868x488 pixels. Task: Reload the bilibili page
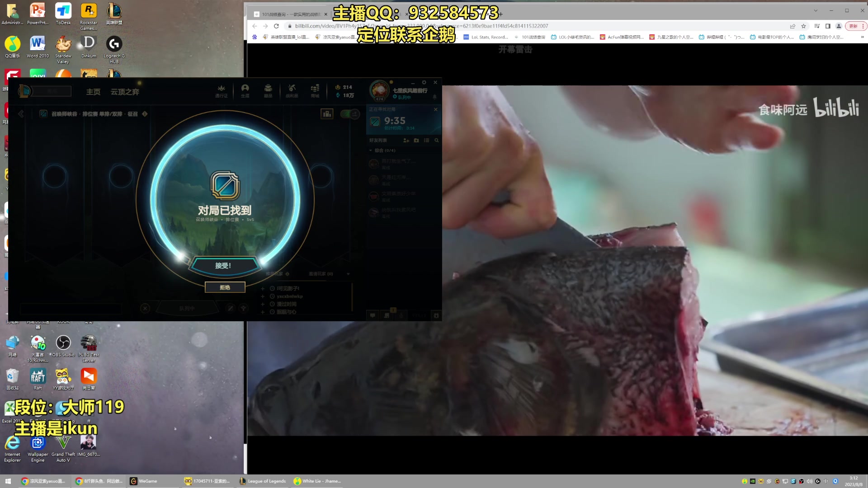(x=276, y=26)
